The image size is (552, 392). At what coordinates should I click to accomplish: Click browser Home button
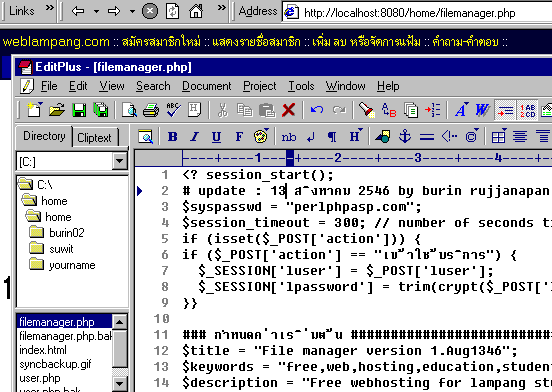click(x=196, y=11)
